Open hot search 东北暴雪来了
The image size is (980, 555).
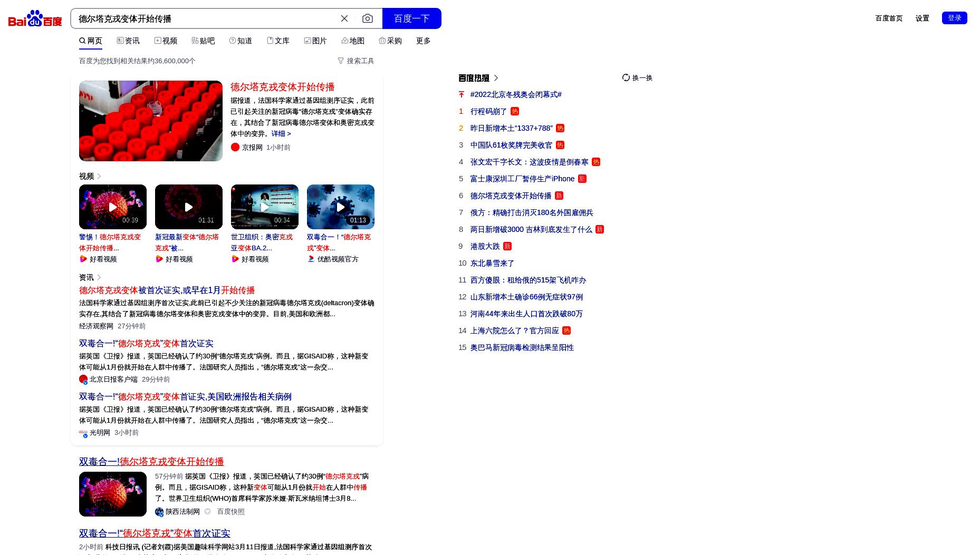(492, 264)
